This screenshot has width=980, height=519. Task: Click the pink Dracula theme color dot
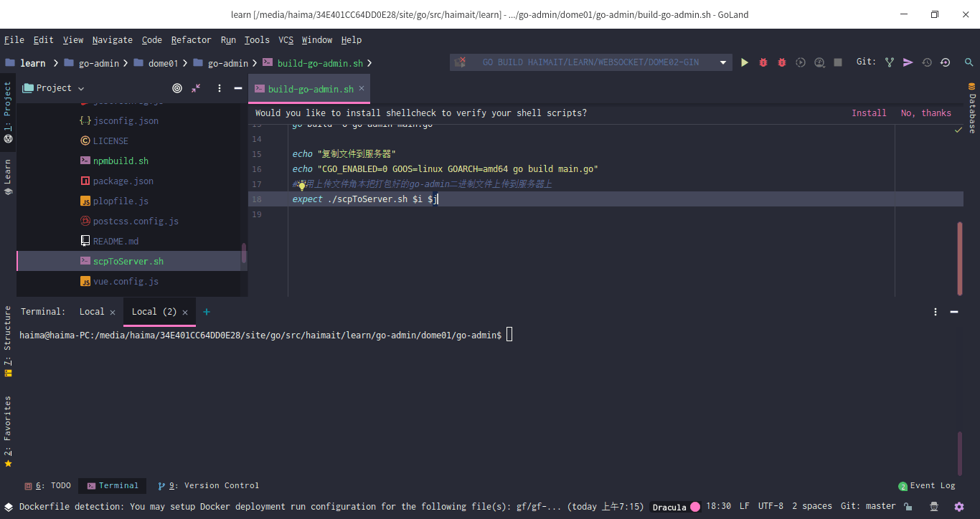694,507
